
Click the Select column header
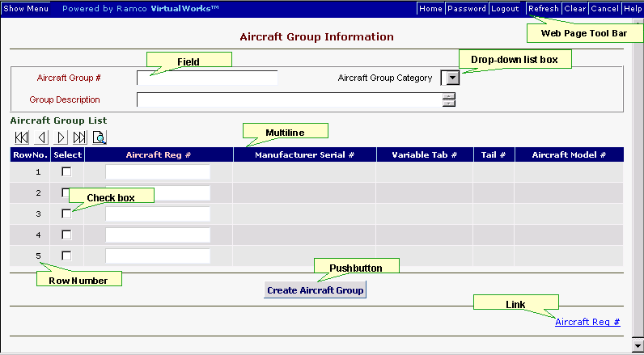click(68, 154)
